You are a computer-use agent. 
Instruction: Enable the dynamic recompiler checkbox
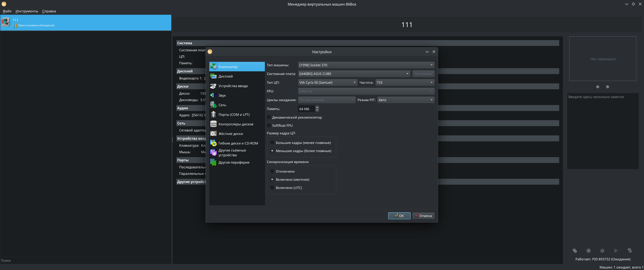(269, 117)
